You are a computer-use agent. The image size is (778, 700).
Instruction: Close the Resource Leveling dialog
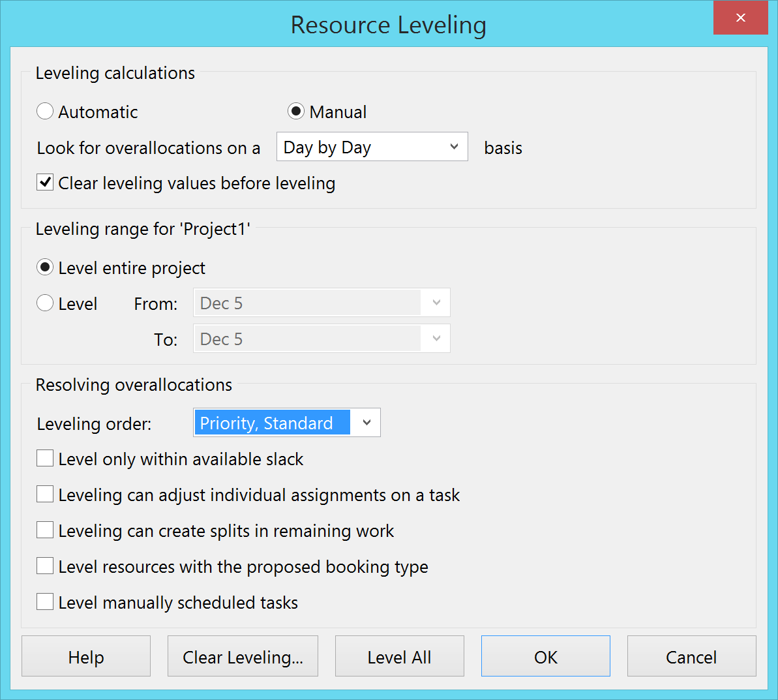[x=740, y=18]
